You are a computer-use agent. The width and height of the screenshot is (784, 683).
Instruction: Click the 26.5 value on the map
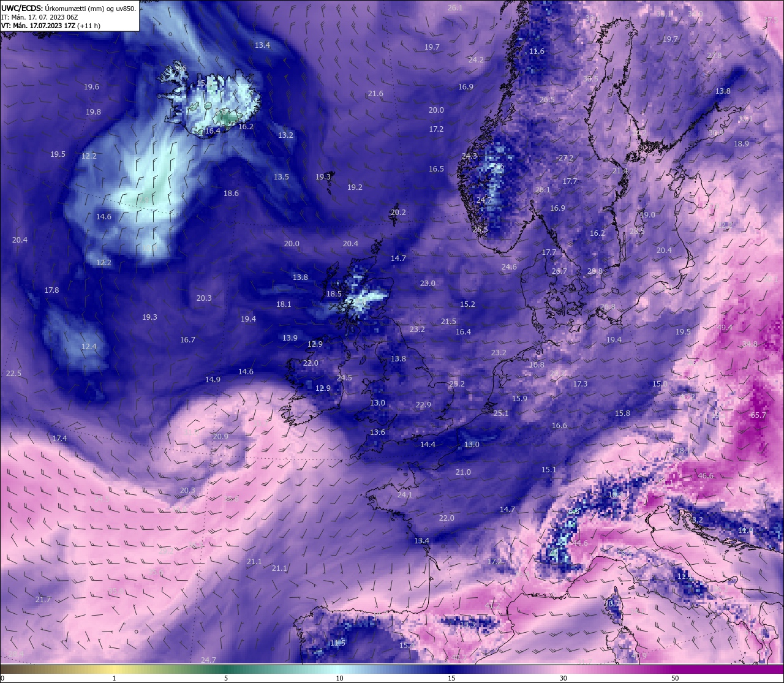pyautogui.click(x=547, y=100)
